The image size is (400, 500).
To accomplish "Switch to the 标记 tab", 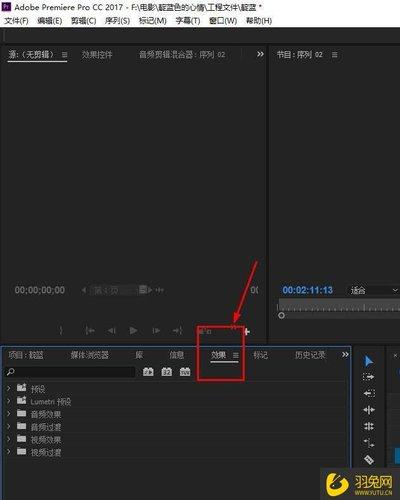I will pos(260,355).
